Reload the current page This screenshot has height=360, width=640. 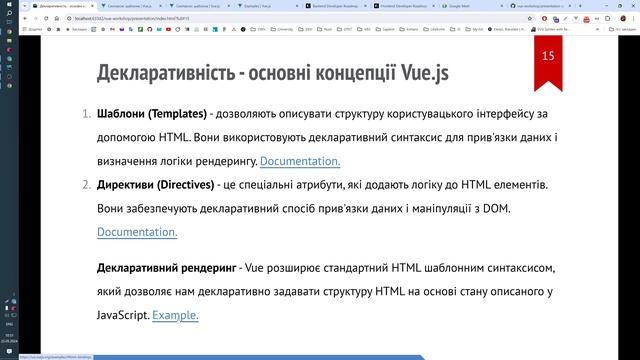click(x=46, y=18)
